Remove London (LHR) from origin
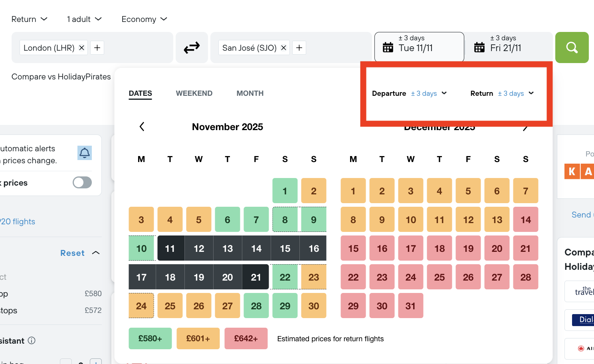Image resolution: width=594 pixels, height=364 pixels. [x=81, y=47]
